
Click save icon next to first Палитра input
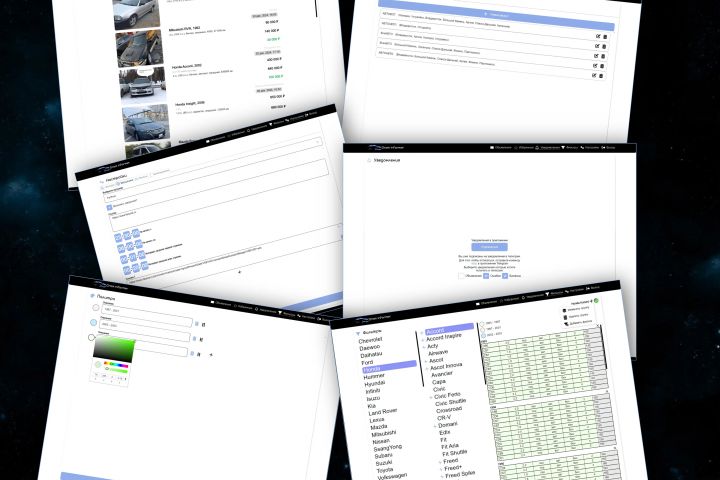(197, 324)
